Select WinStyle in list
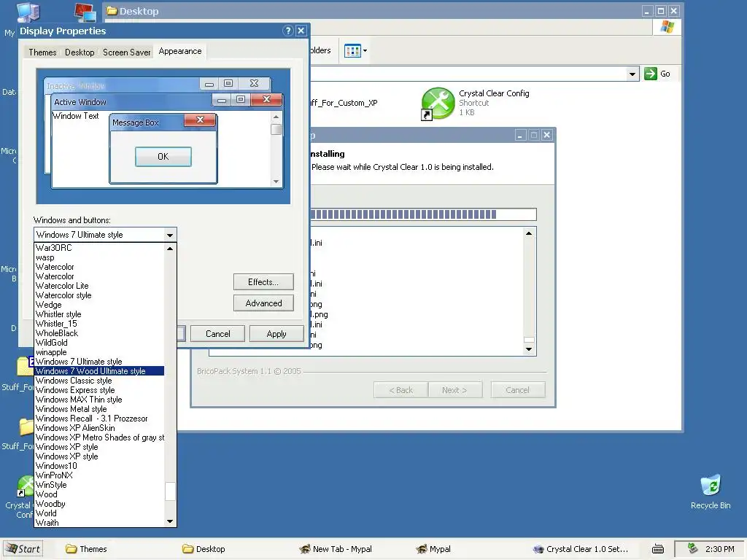 point(99,485)
